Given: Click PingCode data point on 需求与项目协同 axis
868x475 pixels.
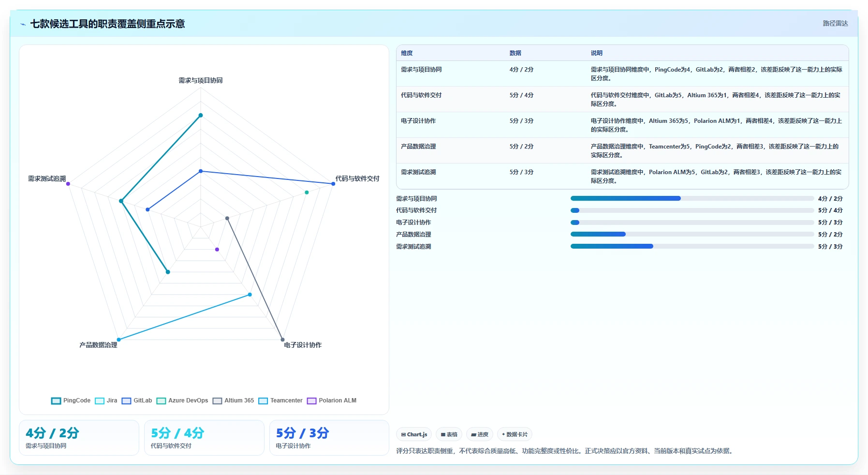Looking at the screenshot, I should (201, 115).
